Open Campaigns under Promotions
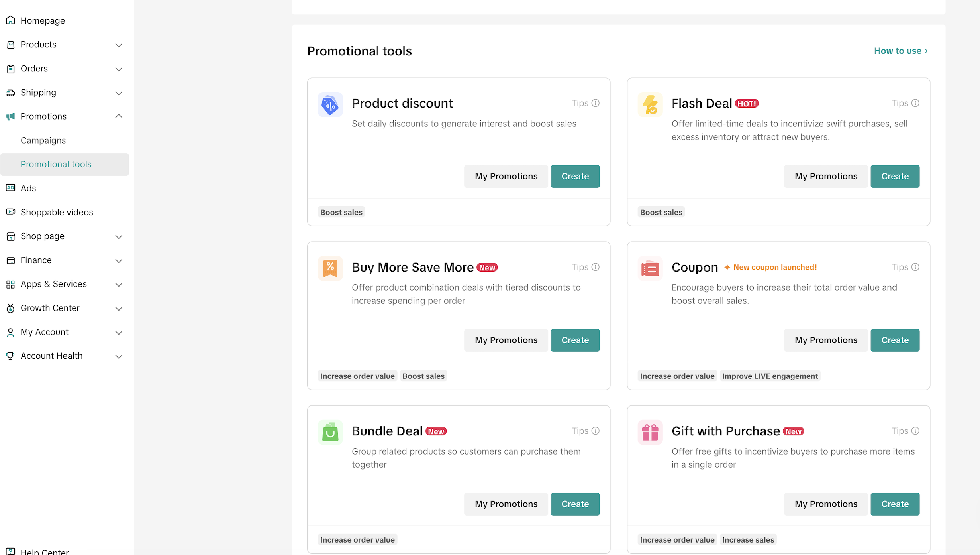Viewport: 980px width, 555px height. [43, 140]
